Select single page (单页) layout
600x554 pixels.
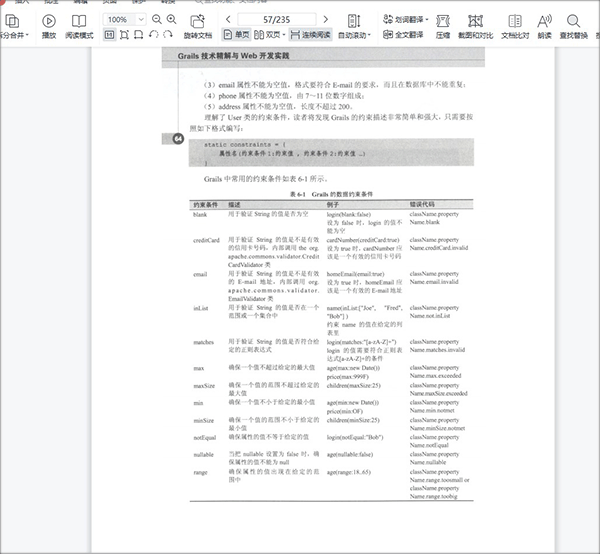[236, 35]
